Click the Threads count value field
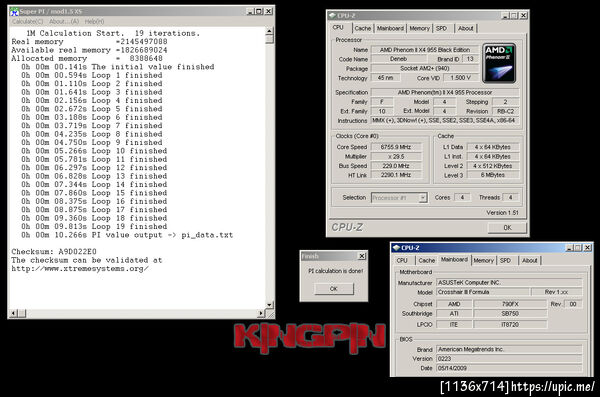The width and height of the screenshot is (600, 397). (x=510, y=198)
